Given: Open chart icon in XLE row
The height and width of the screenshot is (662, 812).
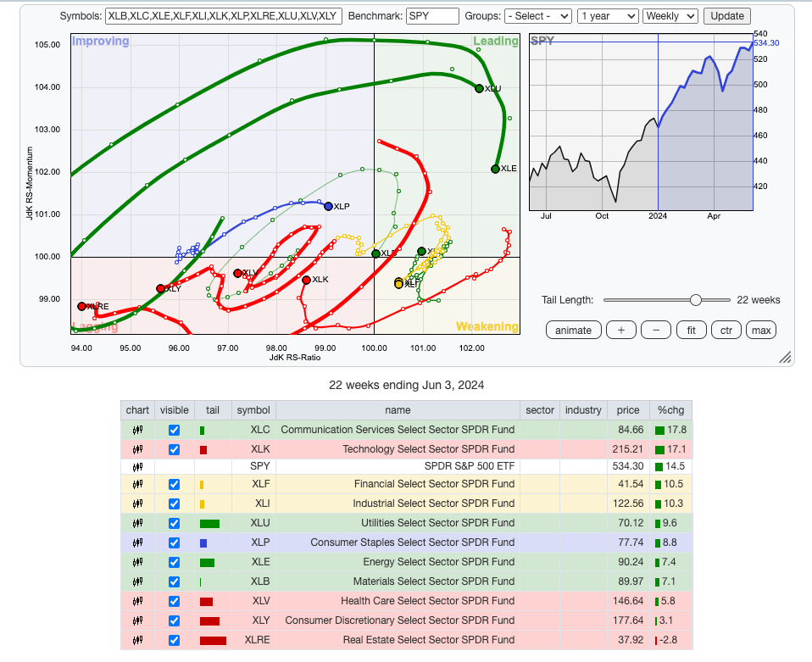Looking at the screenshot, I should (137, 562).
